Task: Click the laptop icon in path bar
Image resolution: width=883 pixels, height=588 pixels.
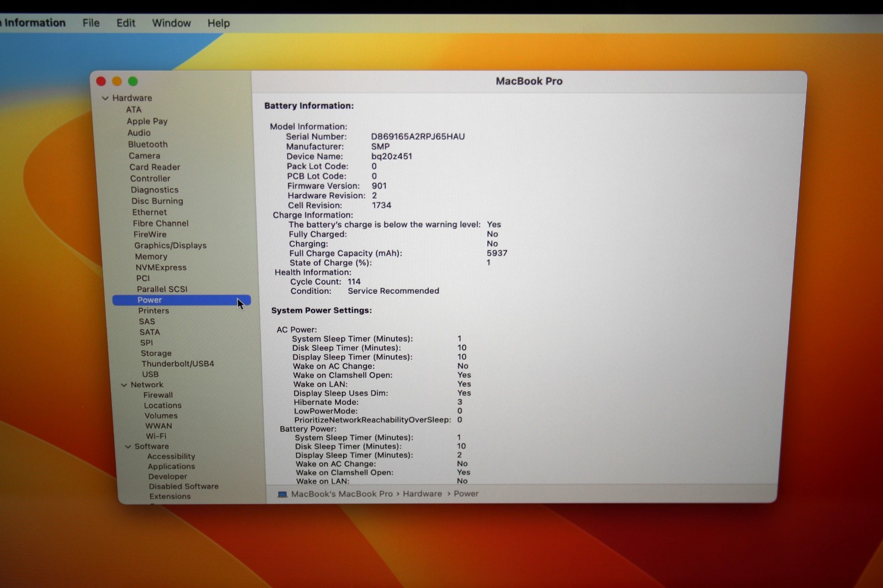Action: [x=282, y=494]
